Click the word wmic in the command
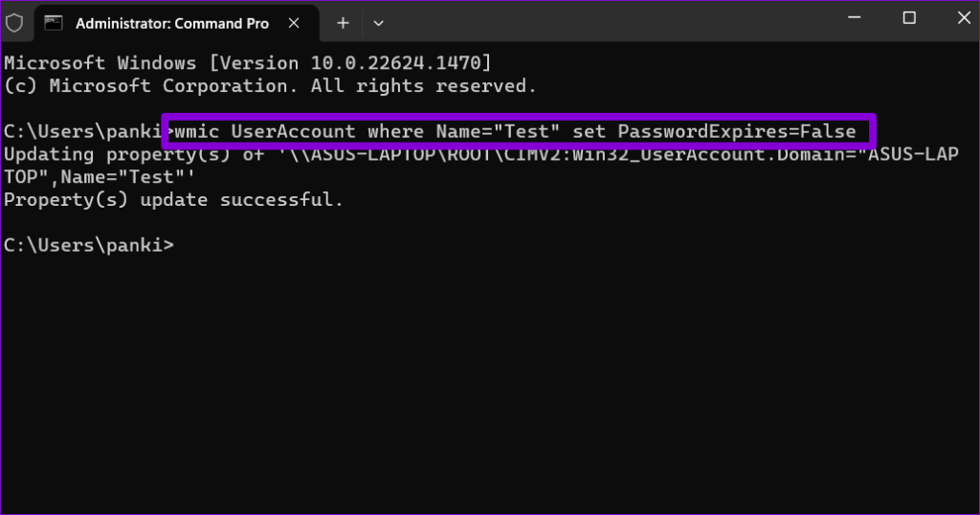Screen dimensions: 980x515 197,131
